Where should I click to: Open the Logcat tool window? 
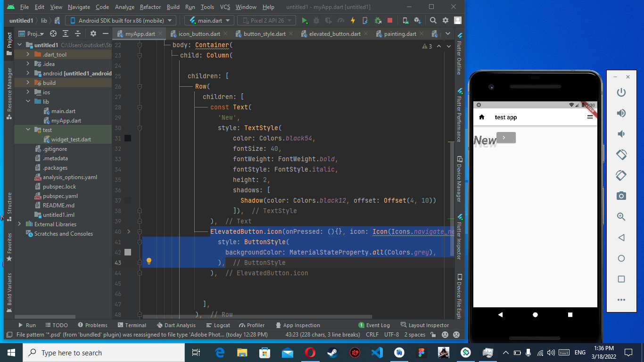pyautogui.click(x=218, y=325)
